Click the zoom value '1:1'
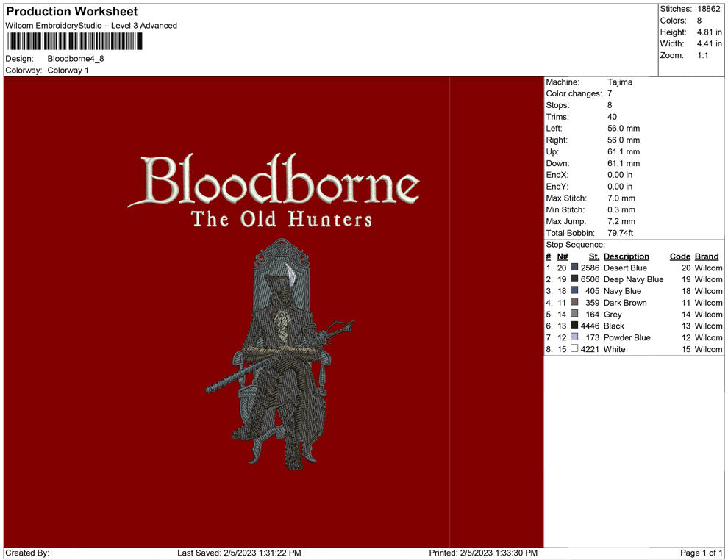 click(x=703, y=55)
